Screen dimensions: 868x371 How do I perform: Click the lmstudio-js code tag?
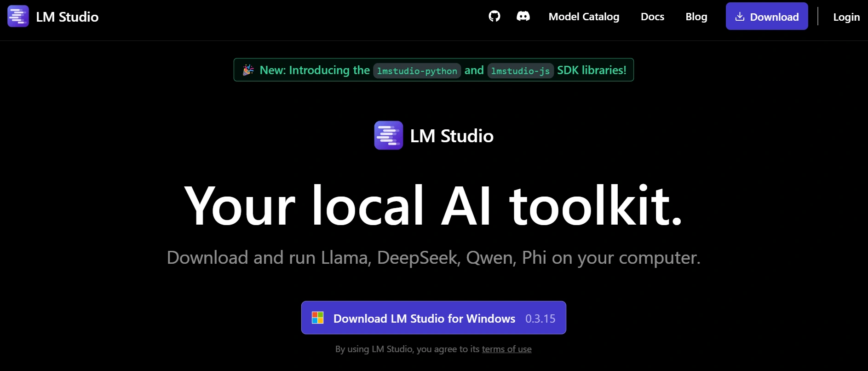[520, 71]
